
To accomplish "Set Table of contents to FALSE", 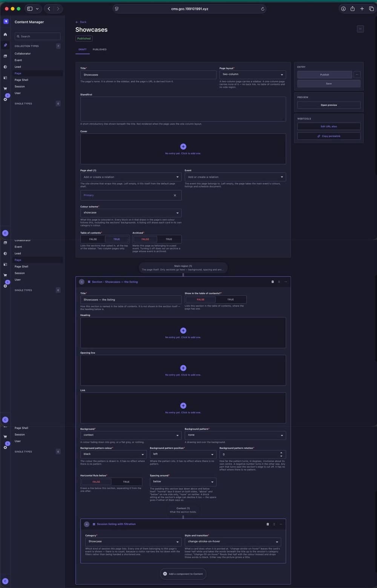I will [x=93, y=239].
